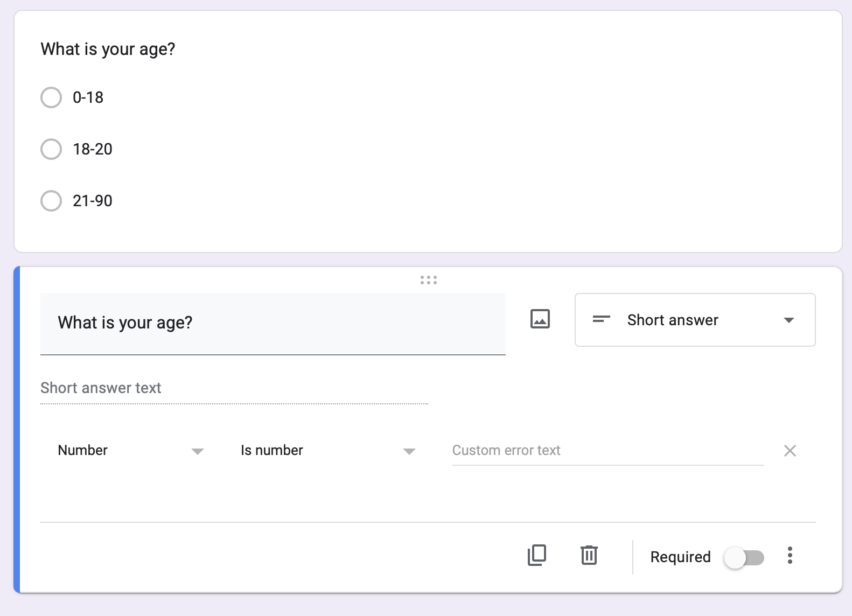Open the three-dot more options menu

tap(790, 555)
